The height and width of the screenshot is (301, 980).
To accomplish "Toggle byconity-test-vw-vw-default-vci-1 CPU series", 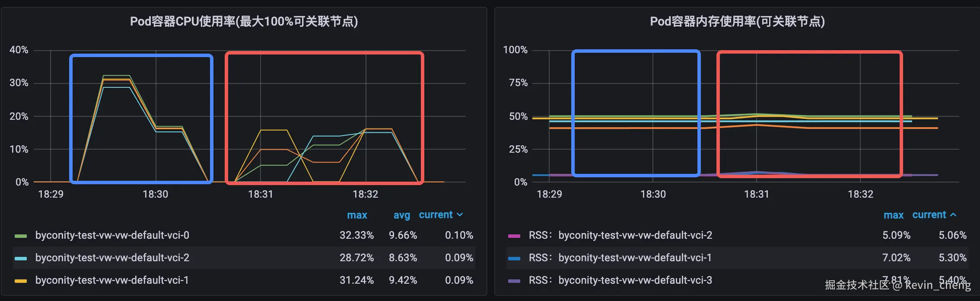I will point(112,280).
